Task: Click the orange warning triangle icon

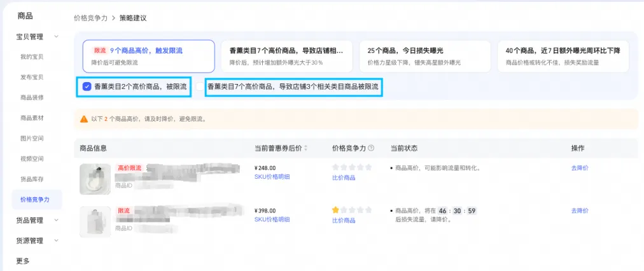Action: [84, 119]
